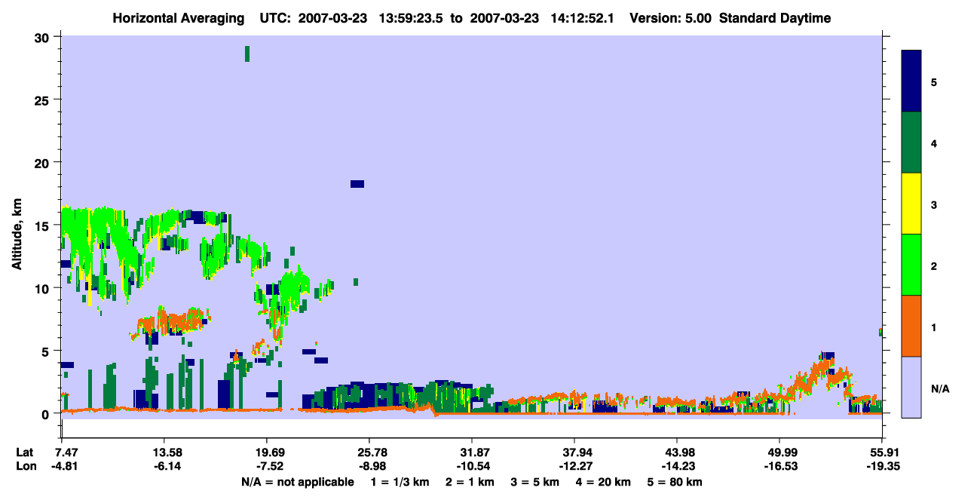
Task: Click the isolated dark blue block near 18 km altitude
Action: tap(357, 184)
